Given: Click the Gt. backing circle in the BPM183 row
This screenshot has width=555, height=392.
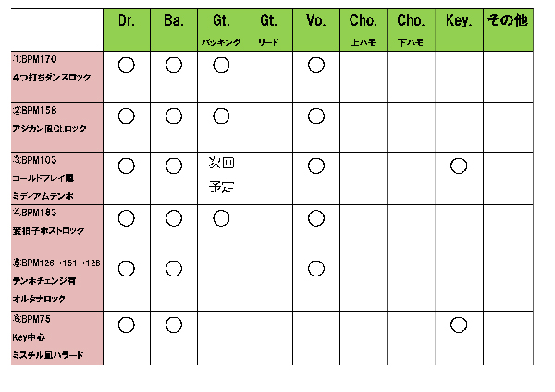Looking at the screenshot, I should 220,218.
